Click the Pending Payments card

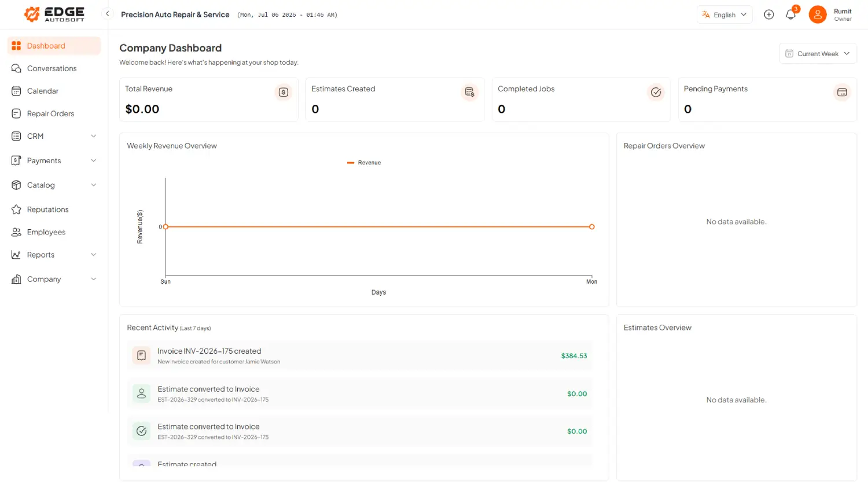[767, 100]
